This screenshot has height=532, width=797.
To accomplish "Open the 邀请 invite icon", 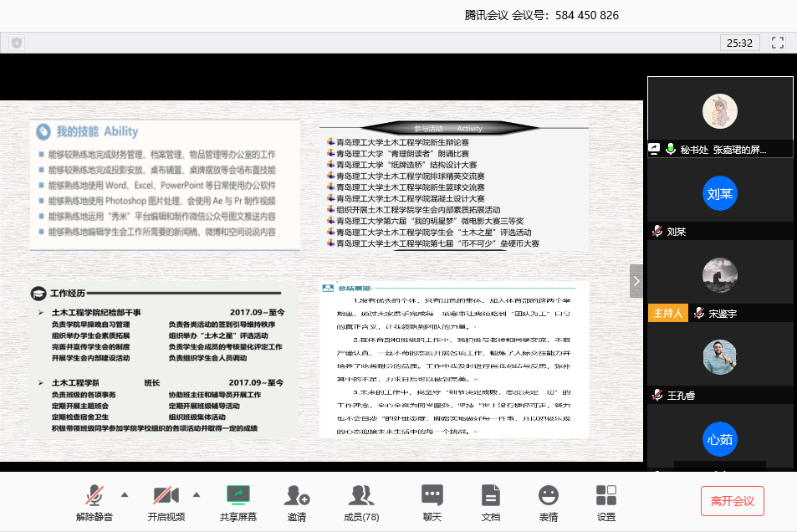I will click(x=297, y=495).
